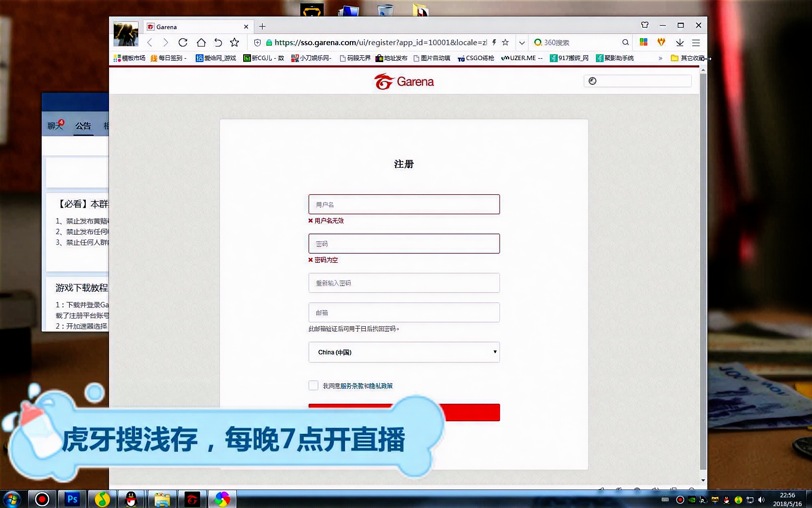Open the browser home page icon
Screen dimensions: 812x508
pyautogui.click(x=201, y=43)
